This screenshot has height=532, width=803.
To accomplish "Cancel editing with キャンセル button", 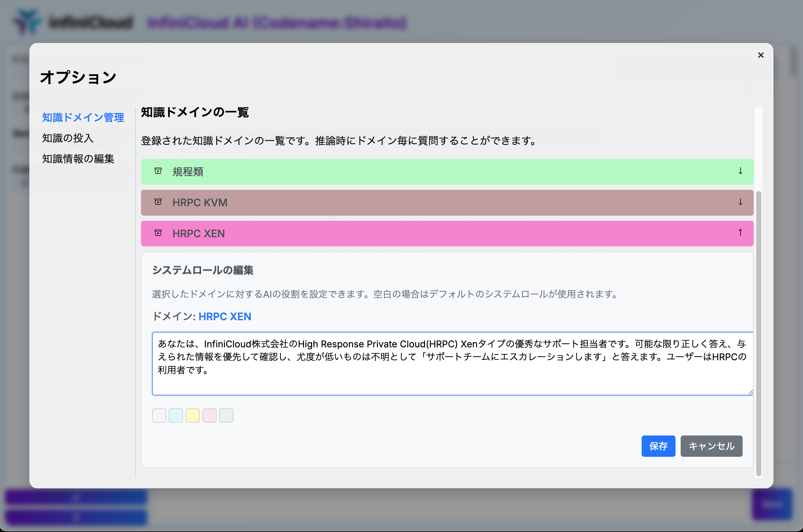I will [711, 446].
